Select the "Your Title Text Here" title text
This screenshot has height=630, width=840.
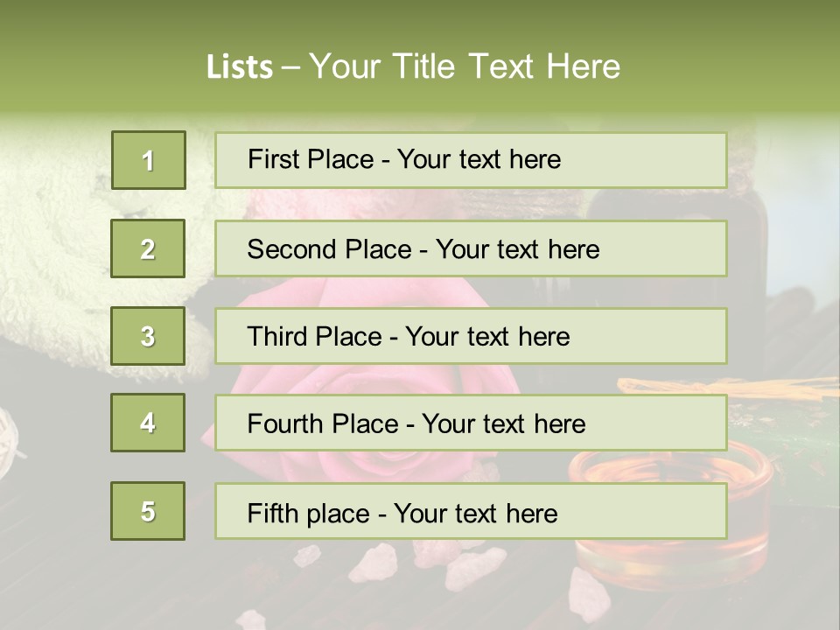pos(465,66)
